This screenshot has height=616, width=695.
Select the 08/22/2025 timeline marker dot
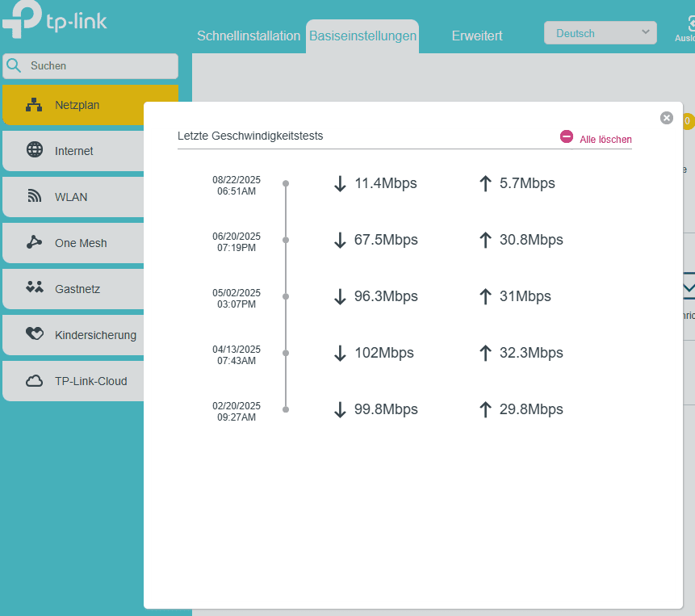point(286,184)
